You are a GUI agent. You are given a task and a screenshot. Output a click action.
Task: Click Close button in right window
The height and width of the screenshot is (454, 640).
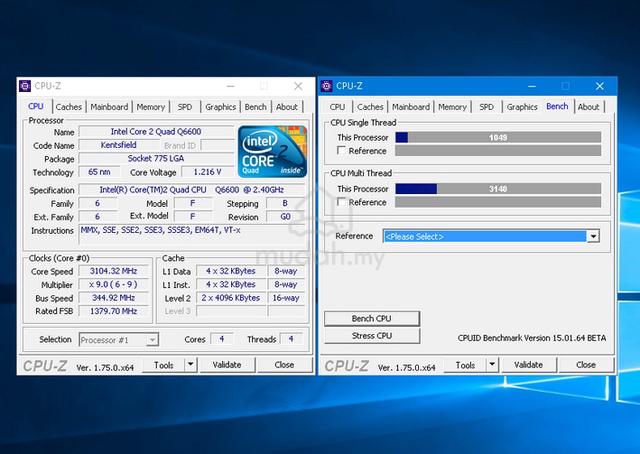tap(586, 365)
